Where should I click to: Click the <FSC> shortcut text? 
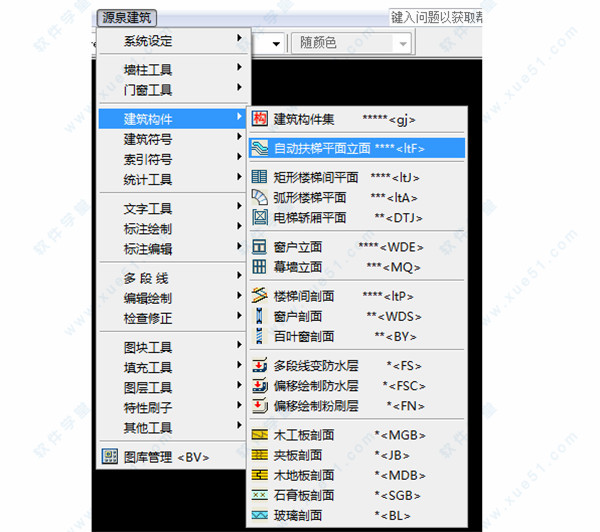click(407, 386)
